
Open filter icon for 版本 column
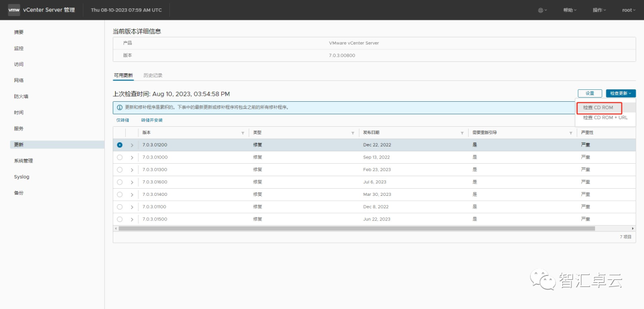(243, 133)
